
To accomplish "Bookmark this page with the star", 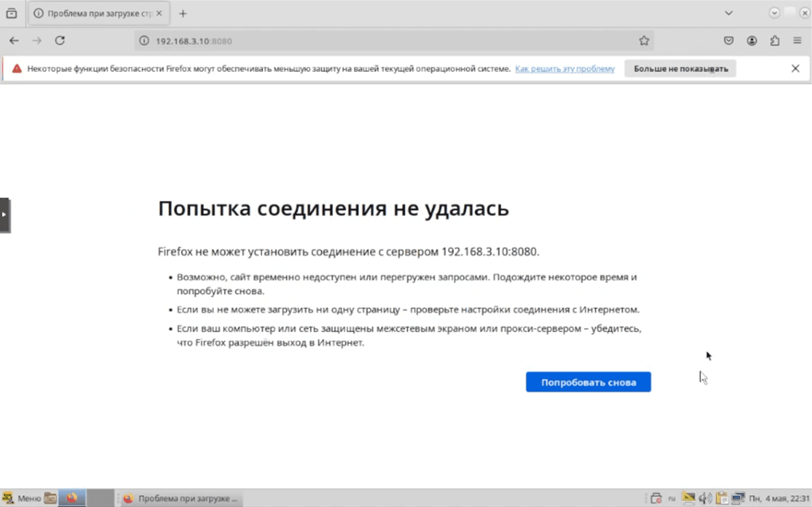I will (x=644, y=41).
